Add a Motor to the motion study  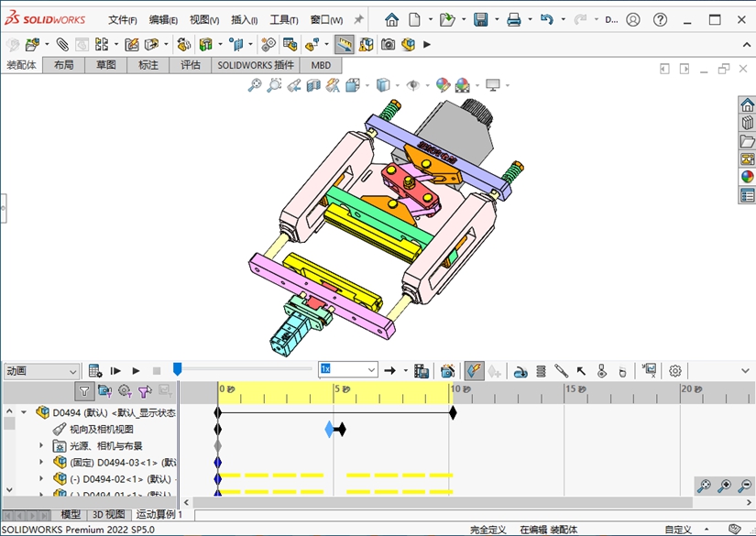click(x=520, y=371)
